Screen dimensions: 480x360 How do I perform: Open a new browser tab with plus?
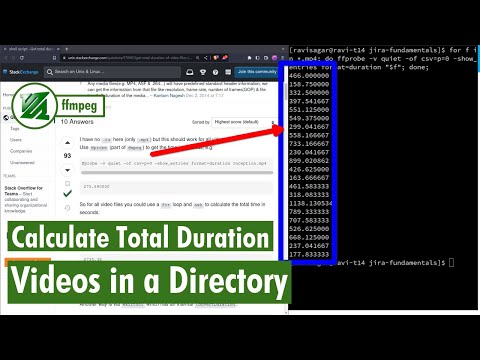67,49
